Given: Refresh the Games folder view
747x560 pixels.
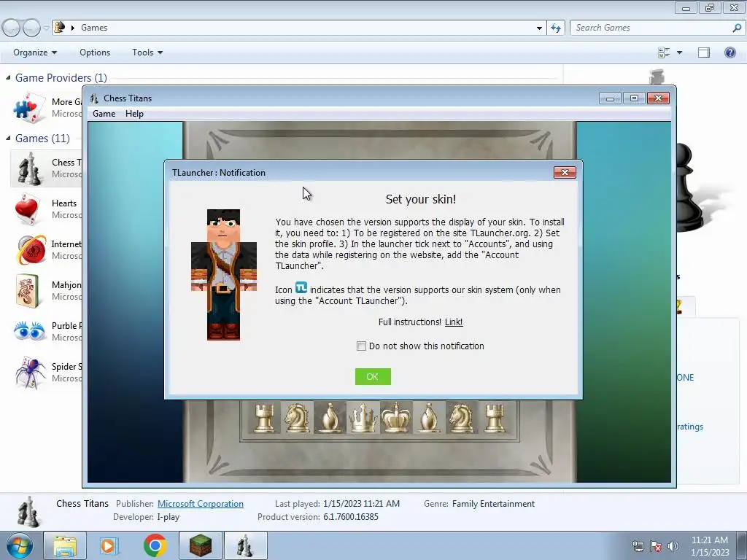Looking at the screenshot, I should (x=555, y=28).
